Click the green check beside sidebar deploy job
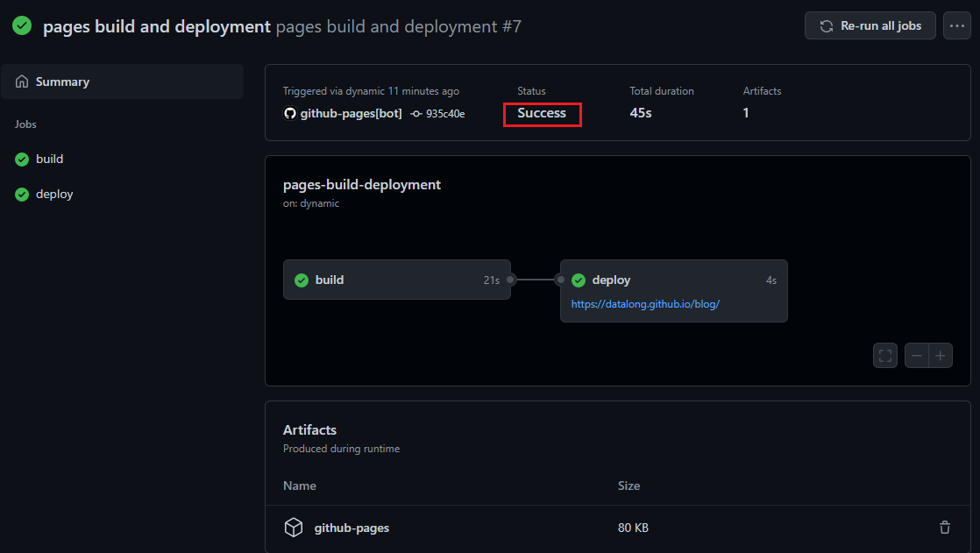Image resolution: width=980 pixels, height=553 pixels. click(x=22, y=195)
